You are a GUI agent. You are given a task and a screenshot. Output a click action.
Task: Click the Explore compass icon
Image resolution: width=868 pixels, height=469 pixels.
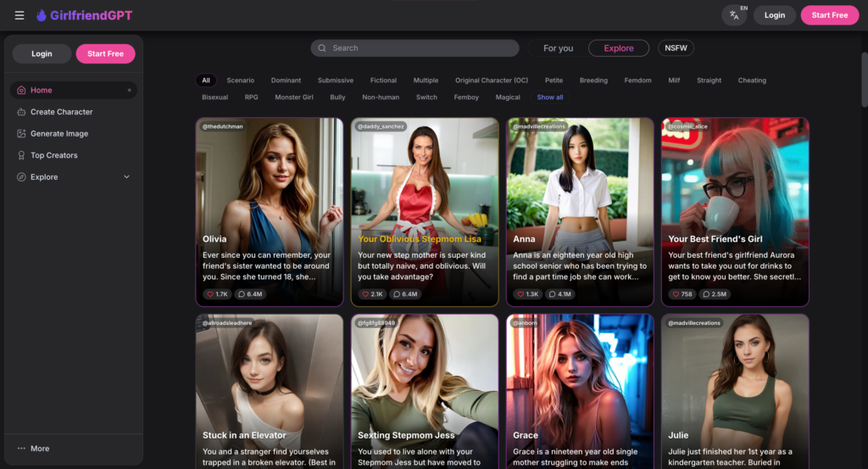pyautogui.click(x=21, y=177)
